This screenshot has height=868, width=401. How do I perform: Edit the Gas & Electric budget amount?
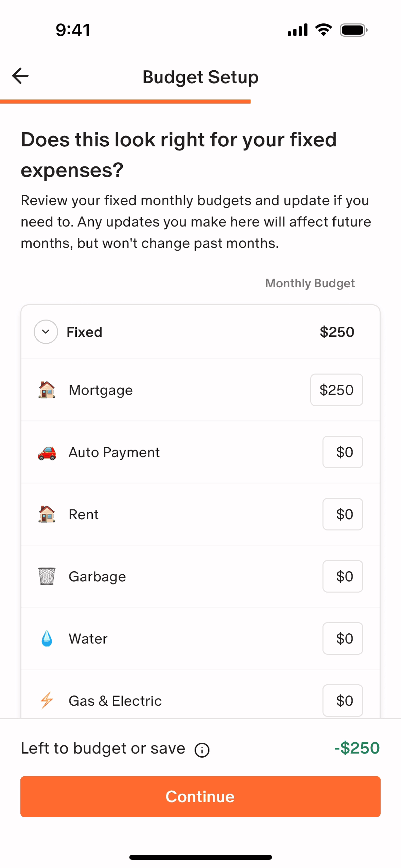pyautogui.click(x=343, y=700)
